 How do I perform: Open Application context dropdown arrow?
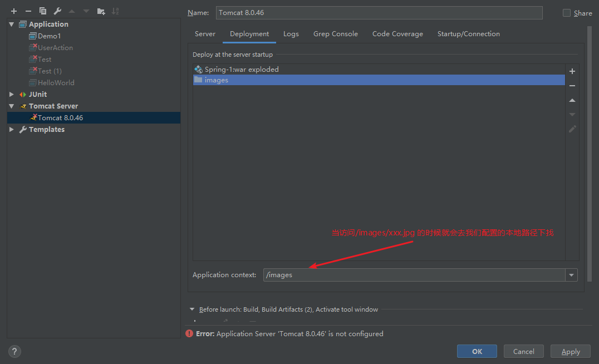[571, 275]
